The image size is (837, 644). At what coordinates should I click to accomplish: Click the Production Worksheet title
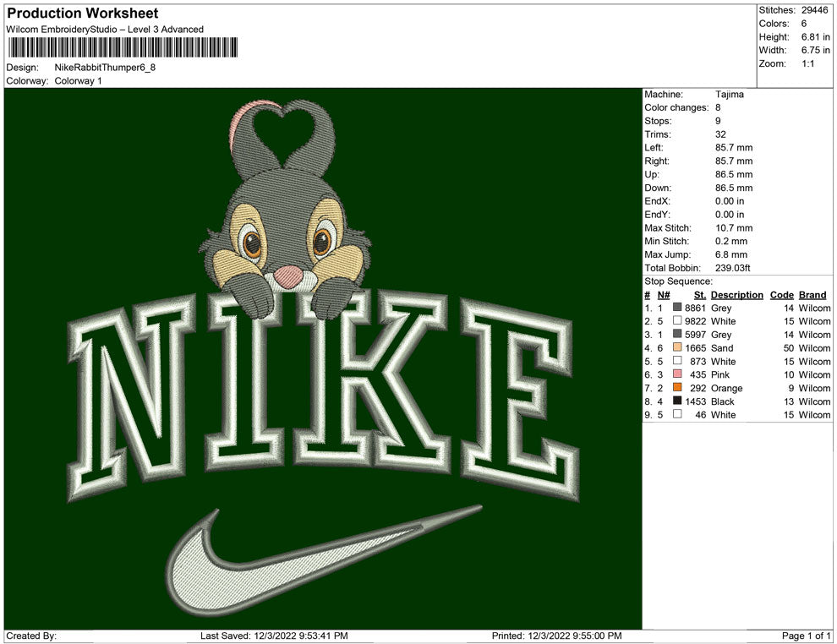83,13
